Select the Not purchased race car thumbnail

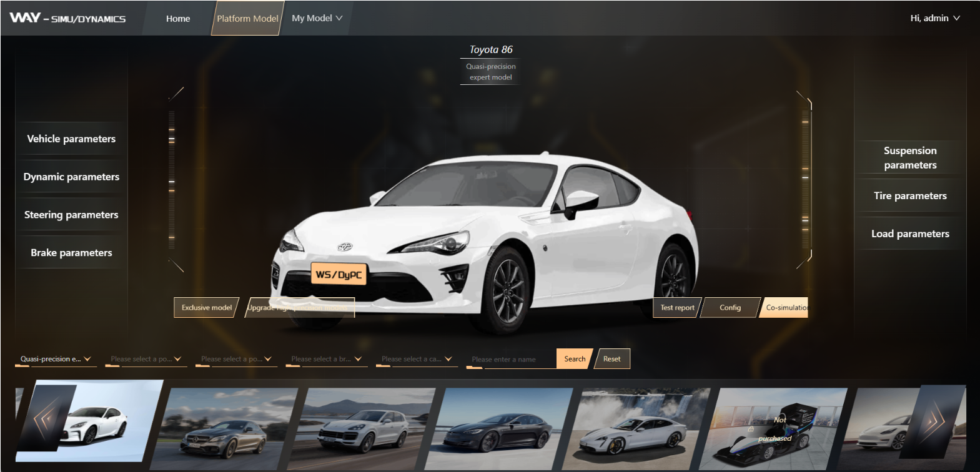click(x=773, y=429)
